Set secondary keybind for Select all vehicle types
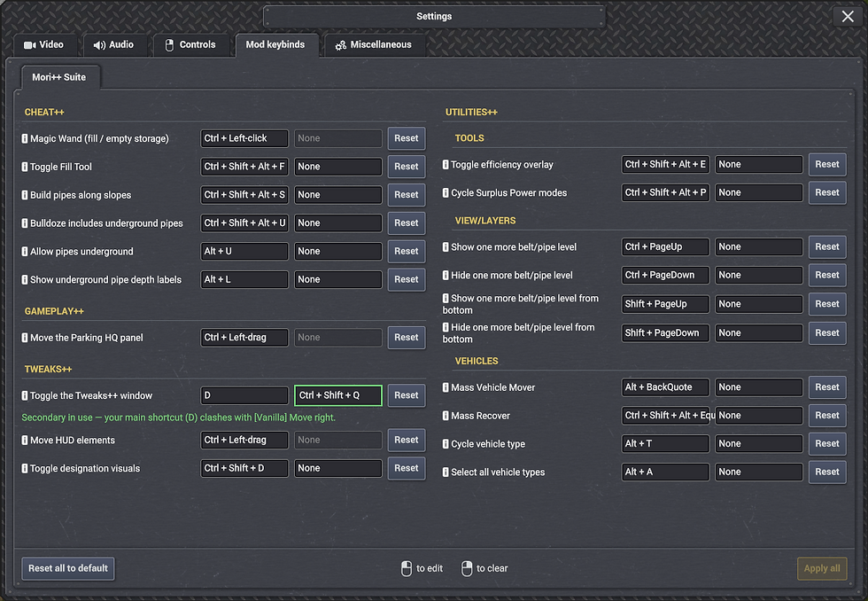The width and height of the screenshot is (868, 601). click(759, 472)
